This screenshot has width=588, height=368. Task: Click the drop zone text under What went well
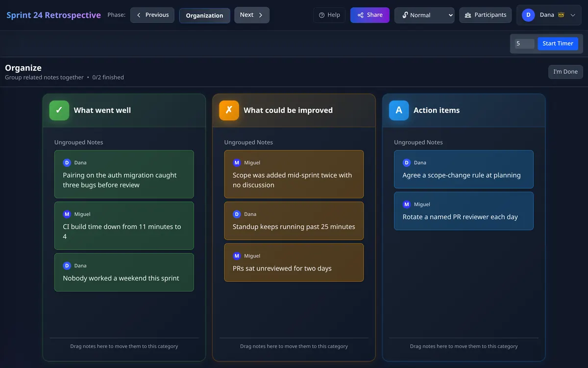(124, 346)
